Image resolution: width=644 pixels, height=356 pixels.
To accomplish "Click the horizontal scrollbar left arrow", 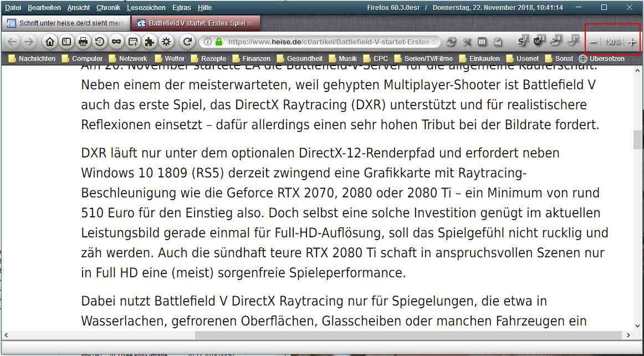I will 6,335.
